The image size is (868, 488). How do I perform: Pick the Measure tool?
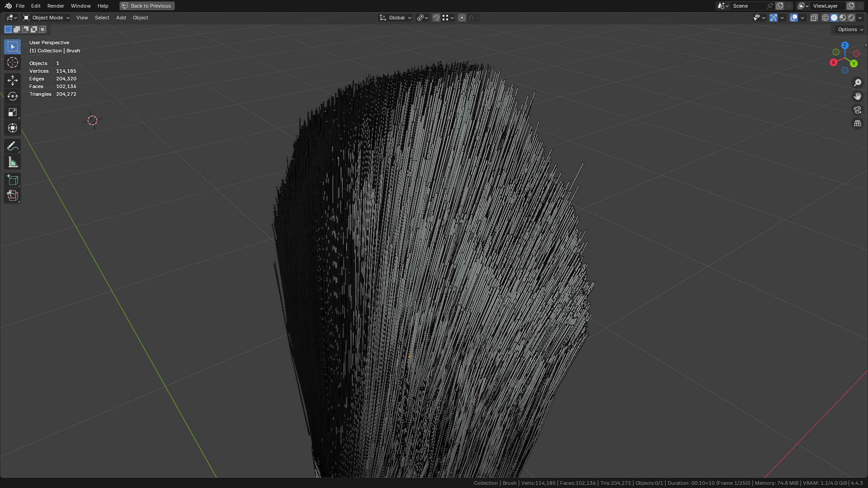[12, 162]
